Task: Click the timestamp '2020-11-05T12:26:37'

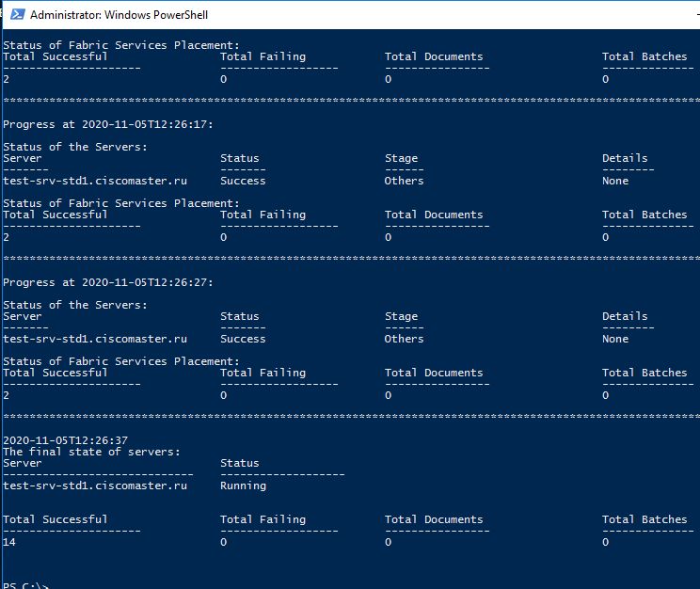Action: click(x=65, y=440)
